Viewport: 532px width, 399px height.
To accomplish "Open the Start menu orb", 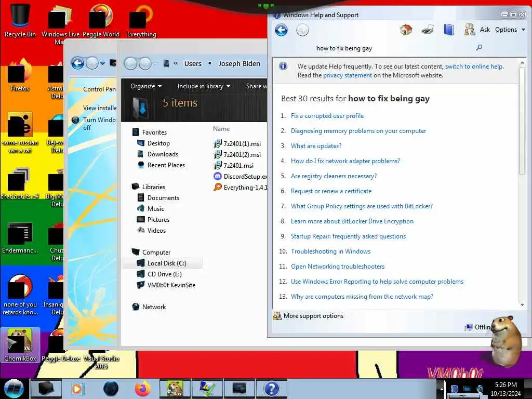I will pos(14,389).
